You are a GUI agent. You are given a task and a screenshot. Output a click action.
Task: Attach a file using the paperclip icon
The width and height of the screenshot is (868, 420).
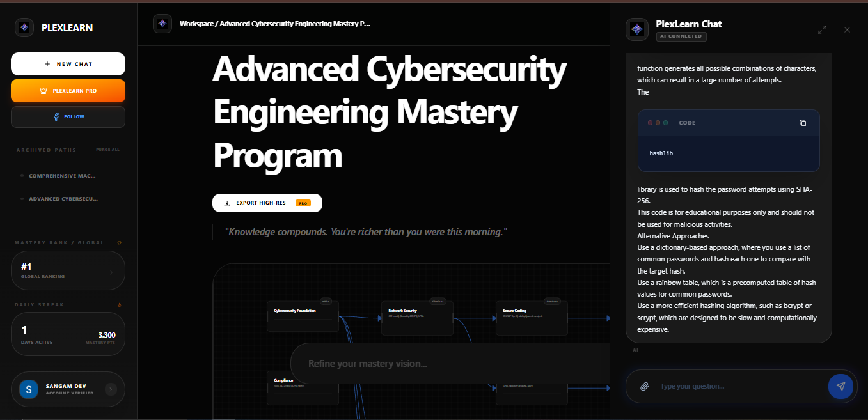tap(643, 386)
